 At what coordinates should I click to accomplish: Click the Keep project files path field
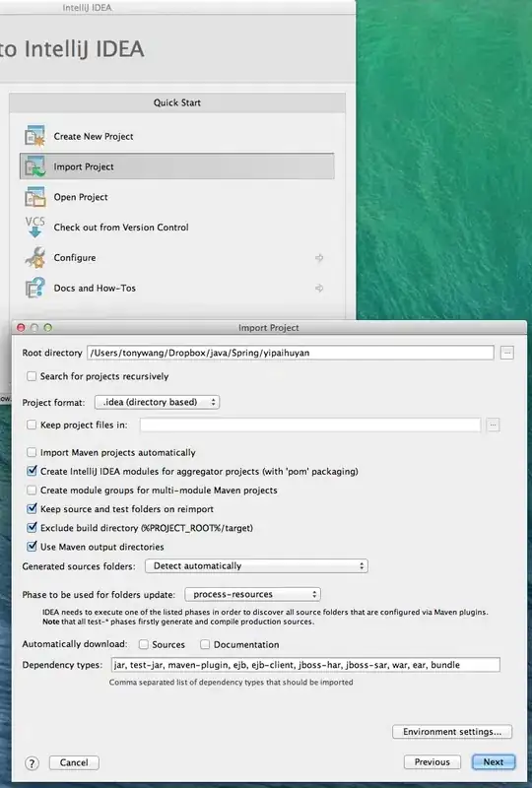pyautogui.click(x=310, y=426)
